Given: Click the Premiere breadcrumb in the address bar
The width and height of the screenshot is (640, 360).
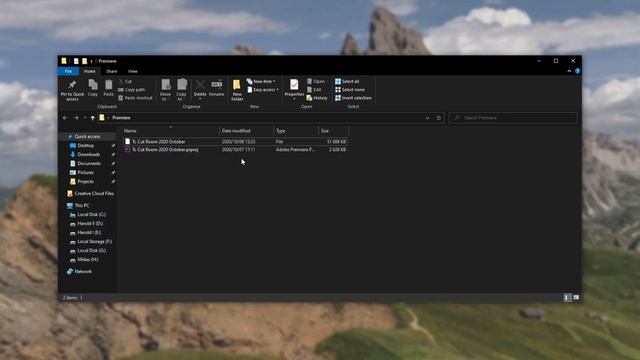Looking at the screenshot, I should click(121, 118).
